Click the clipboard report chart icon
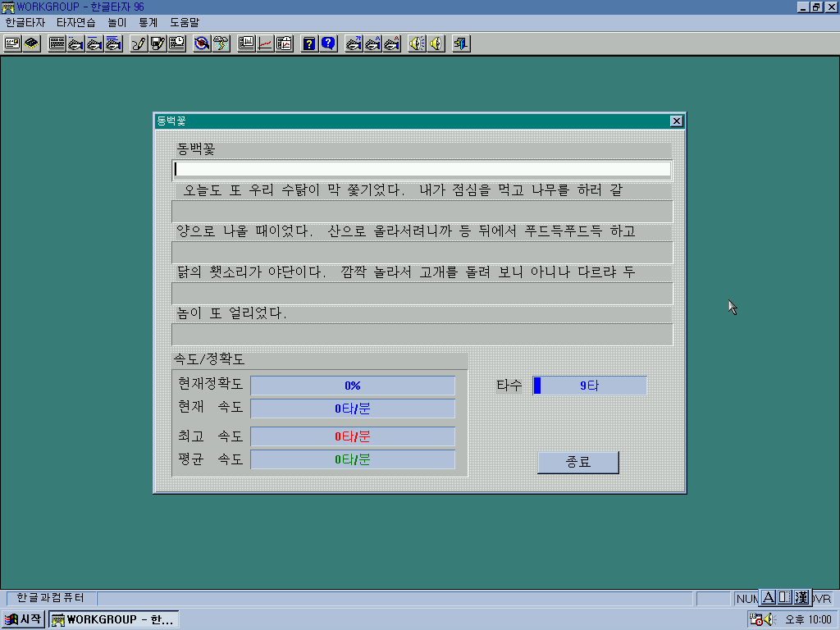The height and width of the screenshot is (630, 840). pyautogui.click(x=284, y=43)
